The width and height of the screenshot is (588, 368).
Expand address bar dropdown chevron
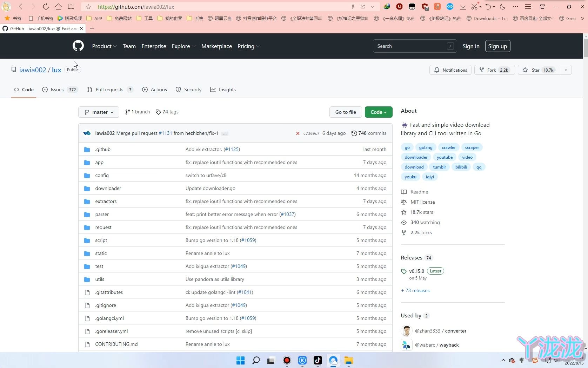point(373,7)
